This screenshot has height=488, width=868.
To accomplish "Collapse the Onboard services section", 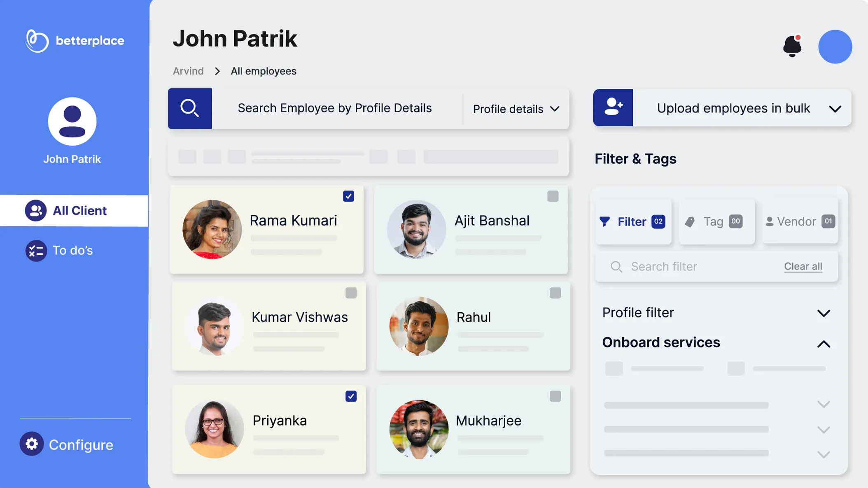I will 824,344.
